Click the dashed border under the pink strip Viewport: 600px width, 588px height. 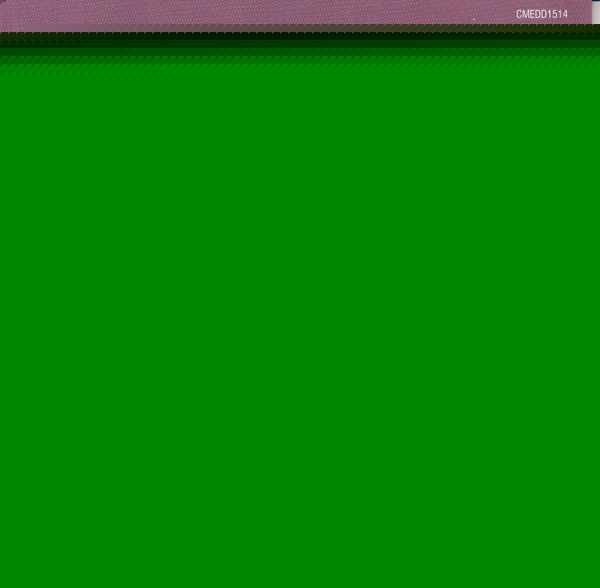point(300,27)
